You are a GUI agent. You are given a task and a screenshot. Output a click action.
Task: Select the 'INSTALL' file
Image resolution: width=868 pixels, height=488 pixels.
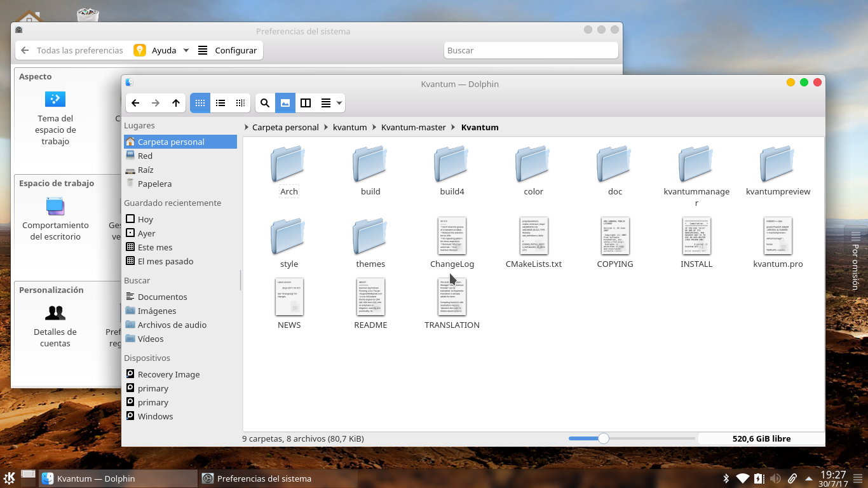[x=696, y=243]
